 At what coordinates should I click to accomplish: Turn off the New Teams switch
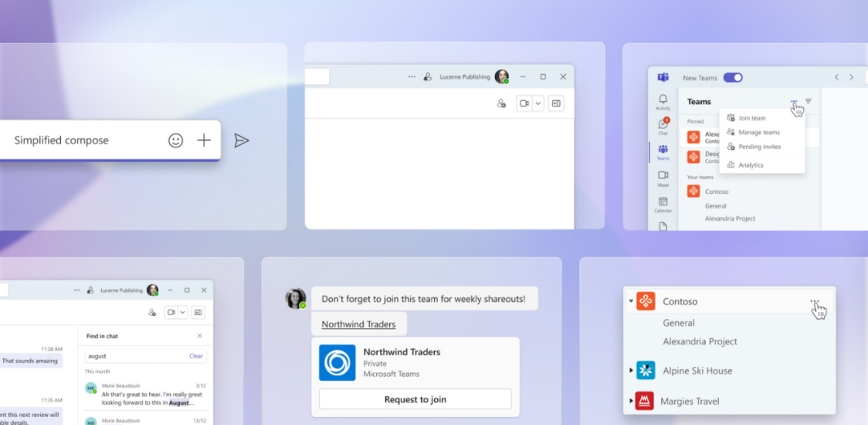click(733, 77)
